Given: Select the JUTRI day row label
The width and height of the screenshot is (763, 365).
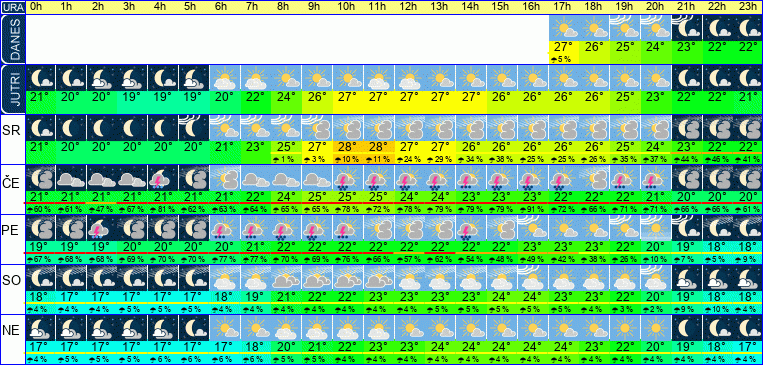Looking at the screenshot, I should tap(12, 90).
